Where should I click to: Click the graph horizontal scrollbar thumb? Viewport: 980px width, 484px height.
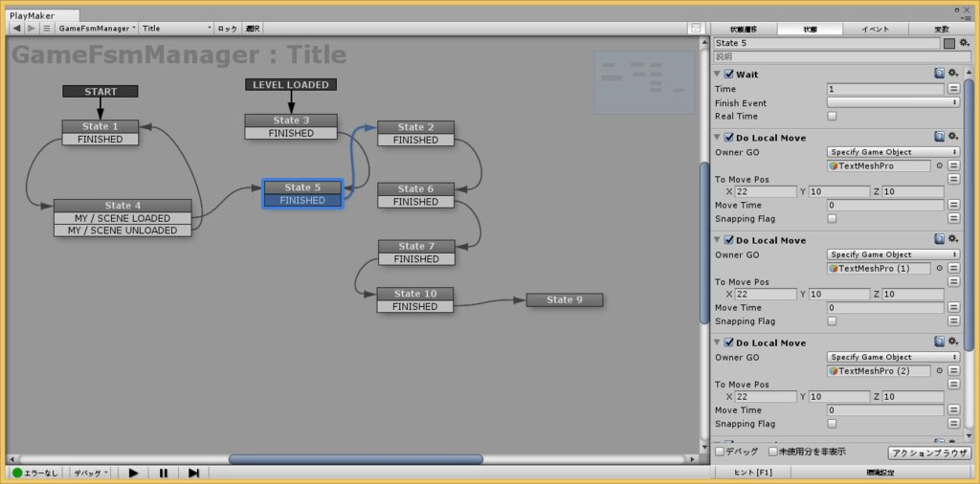coord(356,459)
